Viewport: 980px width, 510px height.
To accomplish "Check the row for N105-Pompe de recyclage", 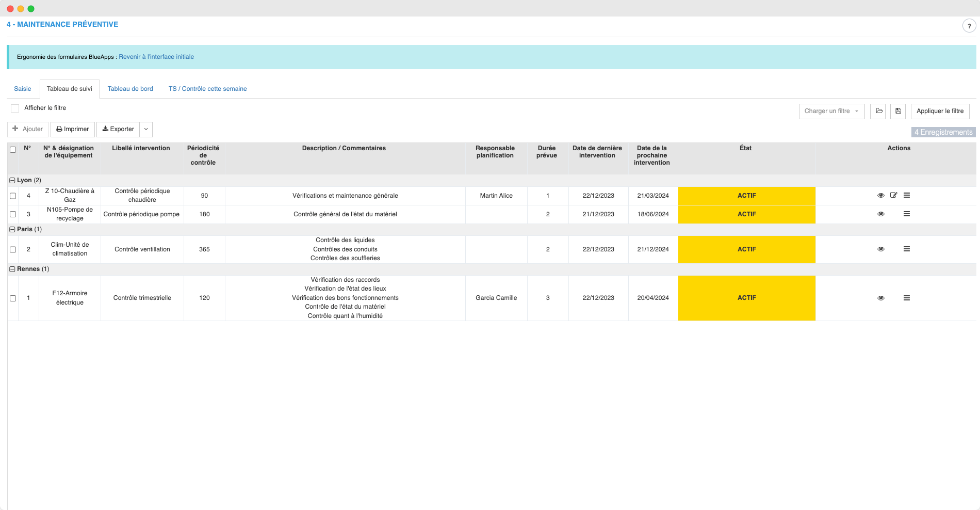I will pos(13,215).
